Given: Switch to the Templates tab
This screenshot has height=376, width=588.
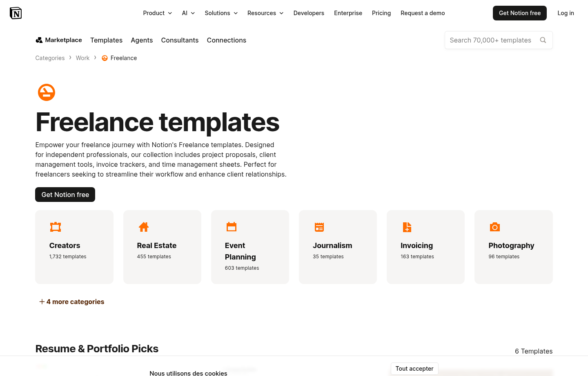Looking at the screenshot, I should (x=106, y=40).
